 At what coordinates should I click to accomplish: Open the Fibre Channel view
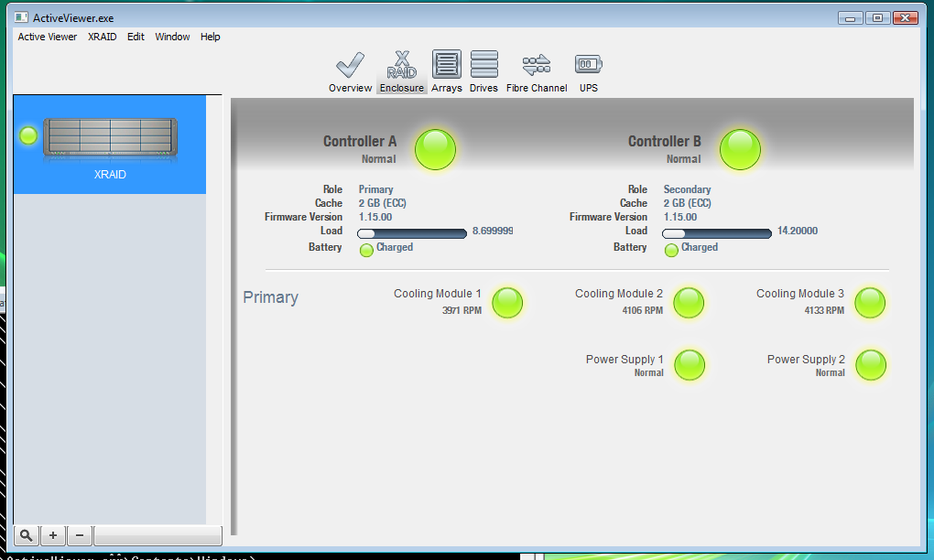click(x=537, y=71)
